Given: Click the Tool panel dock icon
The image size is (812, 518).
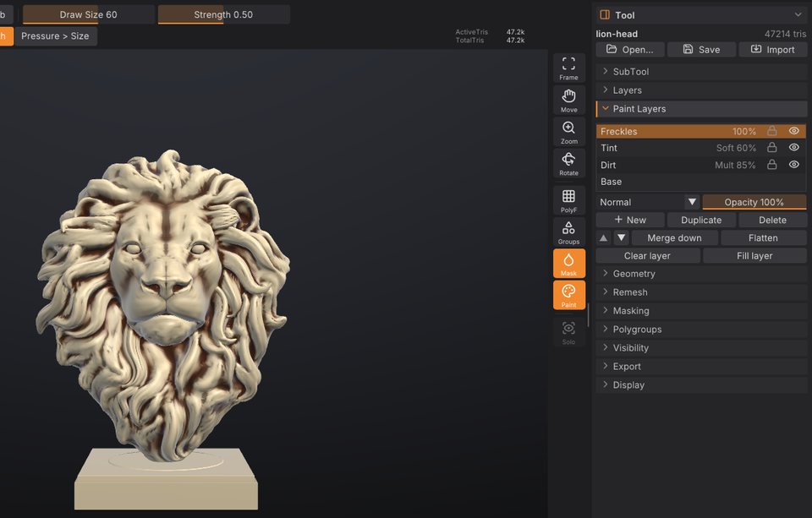Looking at the screenshot, I should coord(604,15).
